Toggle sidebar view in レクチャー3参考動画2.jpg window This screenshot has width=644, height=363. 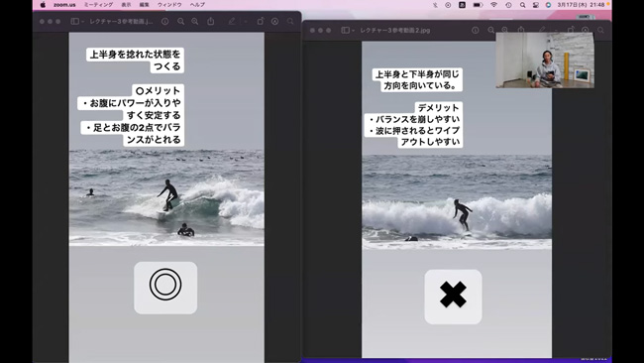(345, 30)
